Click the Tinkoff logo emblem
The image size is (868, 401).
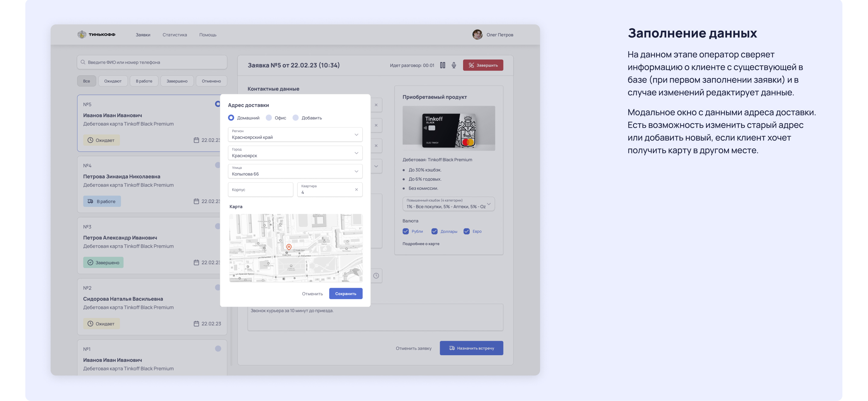tap(82, 34)
